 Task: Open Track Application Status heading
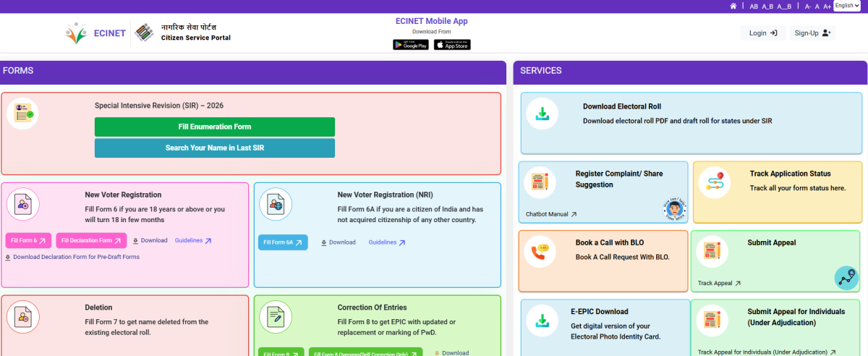pos(790,174)
